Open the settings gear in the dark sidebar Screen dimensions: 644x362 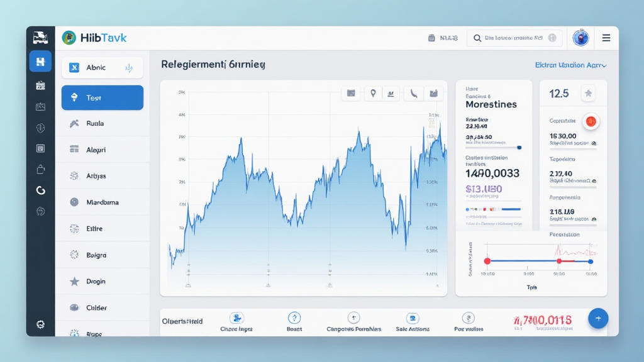click(x=40, y=324)
